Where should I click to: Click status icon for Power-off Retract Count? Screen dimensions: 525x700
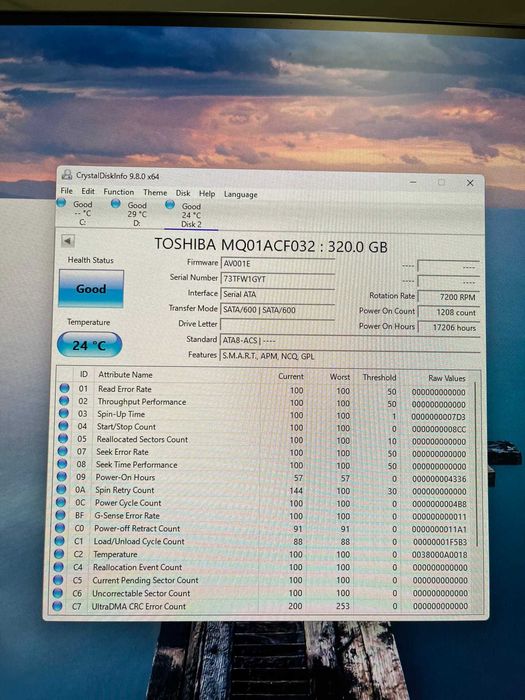(59, 528)
